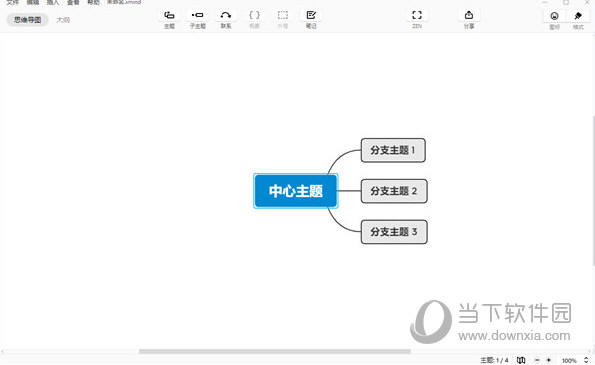Viewport: 595px width, 365px height.
Task: Select the 分支主题 2 branch node
Action: coord(394,191)
